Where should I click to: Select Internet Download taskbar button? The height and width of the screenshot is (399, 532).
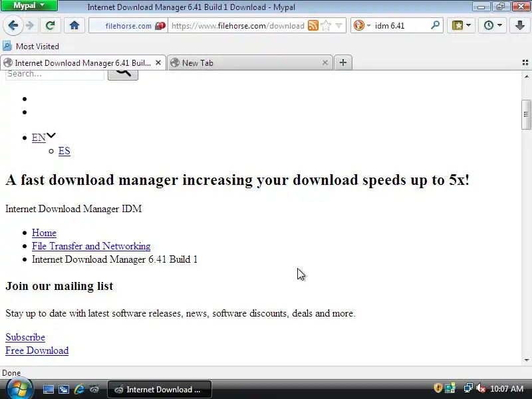pos(160,390)
